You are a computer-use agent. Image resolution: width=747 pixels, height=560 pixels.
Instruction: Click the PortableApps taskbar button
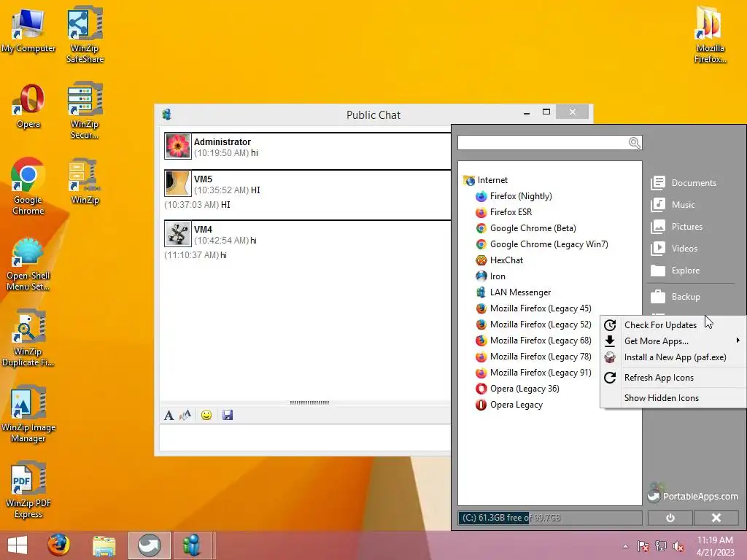pos(149,545)
